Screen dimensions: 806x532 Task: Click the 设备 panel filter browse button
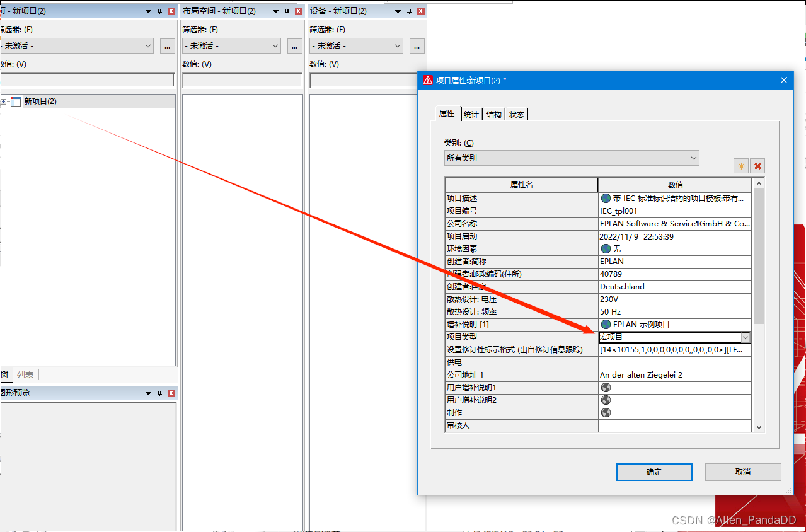[417, 46]
